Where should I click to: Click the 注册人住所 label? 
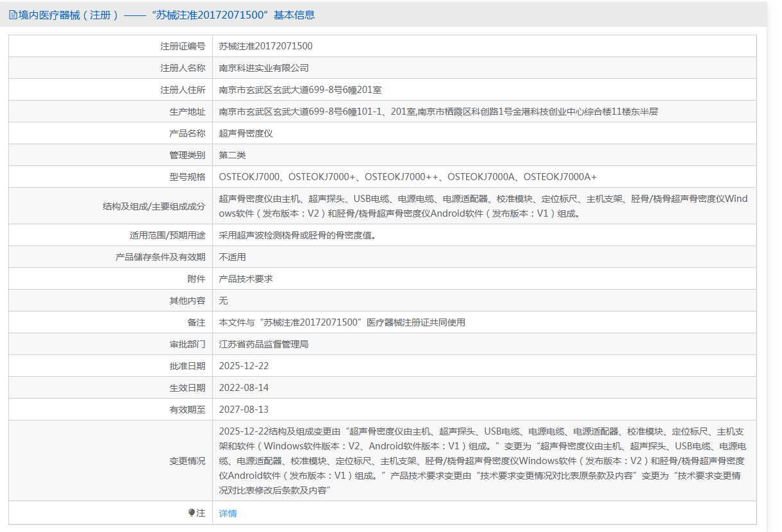click(x=183, y=90)
